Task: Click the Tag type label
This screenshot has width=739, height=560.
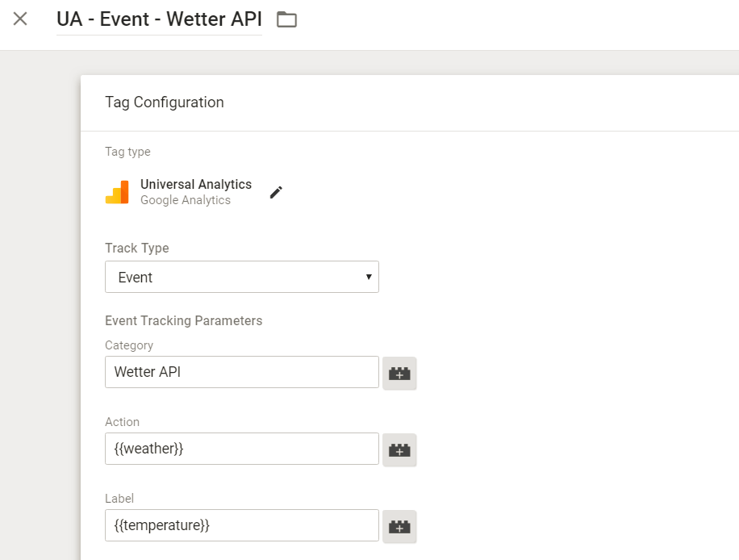Action: click(127, 152)
